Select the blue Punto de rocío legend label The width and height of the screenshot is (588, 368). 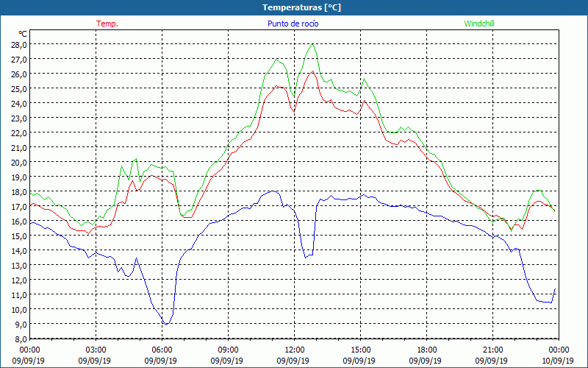tap(293, 24)
